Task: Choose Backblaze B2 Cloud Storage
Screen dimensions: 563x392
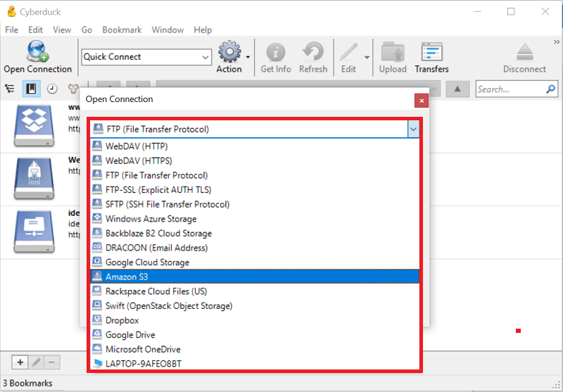Action: pos(255,234)
